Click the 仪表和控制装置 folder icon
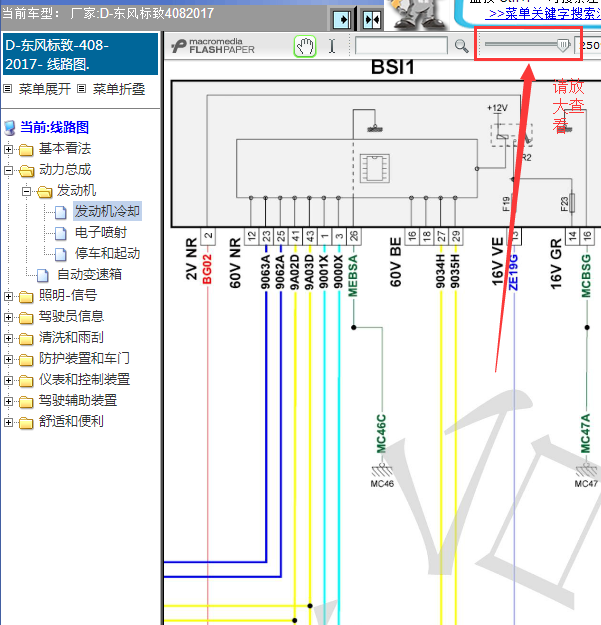The image size is (601, 625). click(x=26, y=380)
